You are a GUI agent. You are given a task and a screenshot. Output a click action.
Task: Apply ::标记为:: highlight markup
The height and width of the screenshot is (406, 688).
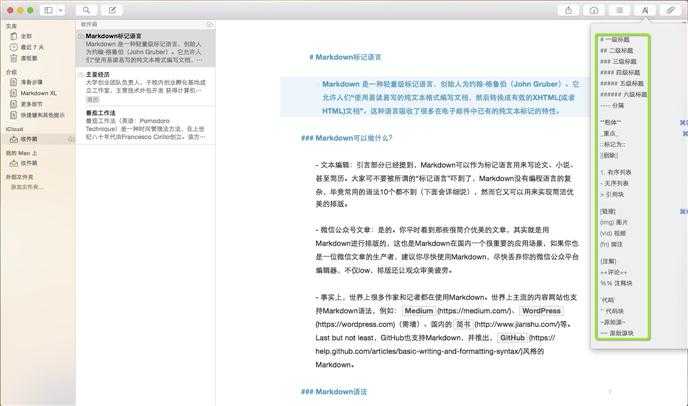coord(613,144)
